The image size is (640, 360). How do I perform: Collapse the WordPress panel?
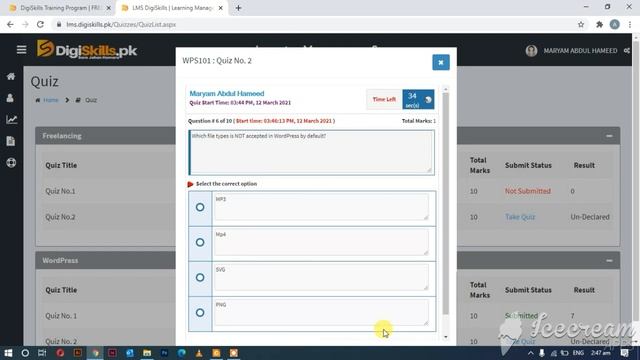click(x=609, y=260)
